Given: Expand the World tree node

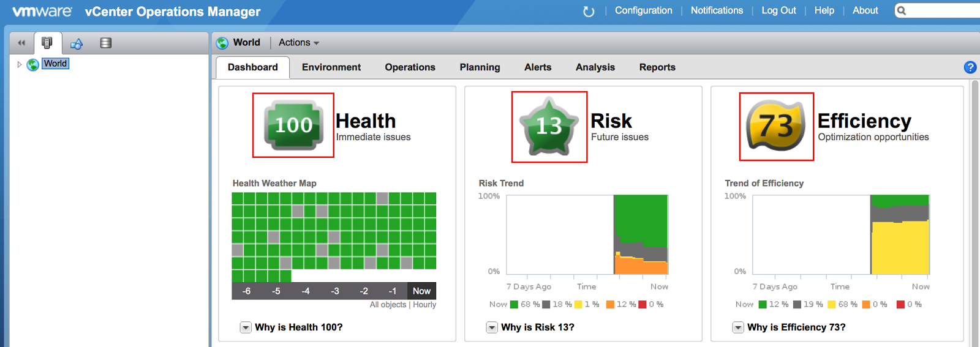Looking at the screenshot, I should click(20, 64).
